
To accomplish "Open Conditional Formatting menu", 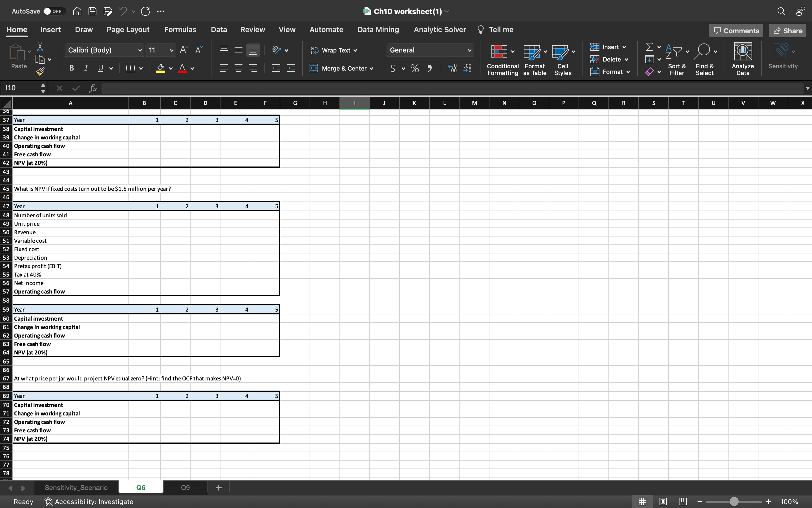I will click(502, 60).
